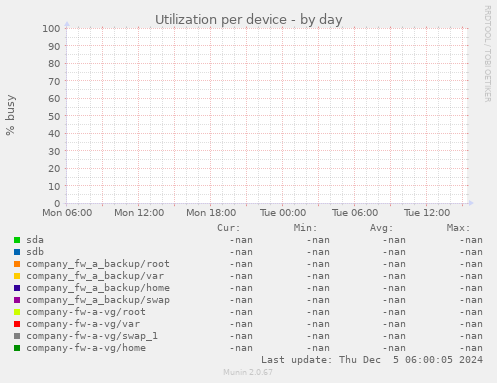Click the chart title Utilization per device
The image size is (497, 383).
(249, 20)
